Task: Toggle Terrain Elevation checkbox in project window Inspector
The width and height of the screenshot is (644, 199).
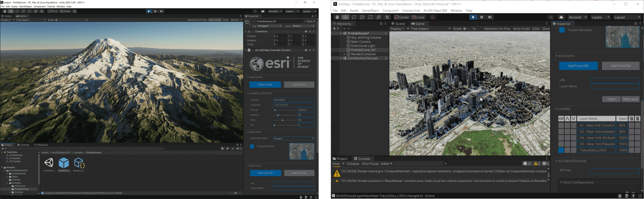Action: coord(252,146)
